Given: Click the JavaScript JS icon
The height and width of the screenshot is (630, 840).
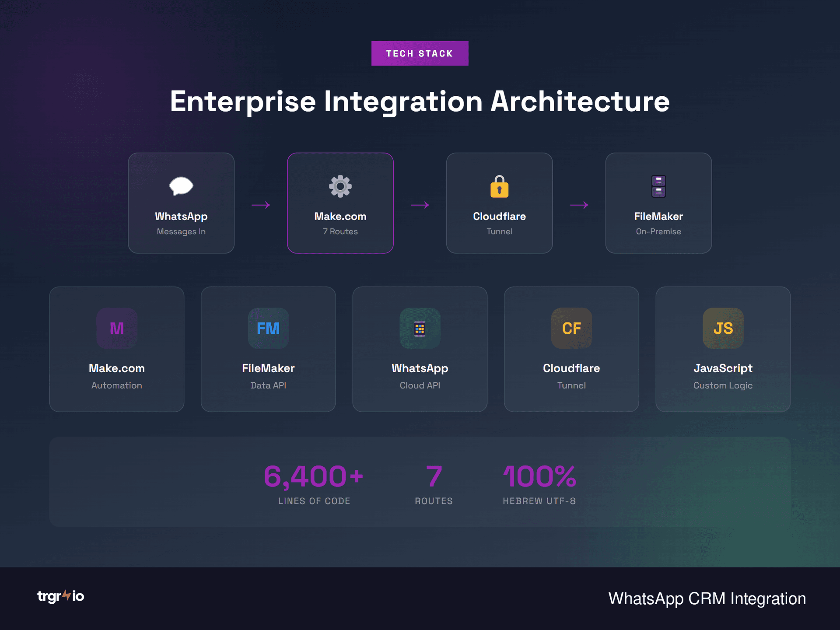Looking at the screenshot, I should (x=723, y=328).
